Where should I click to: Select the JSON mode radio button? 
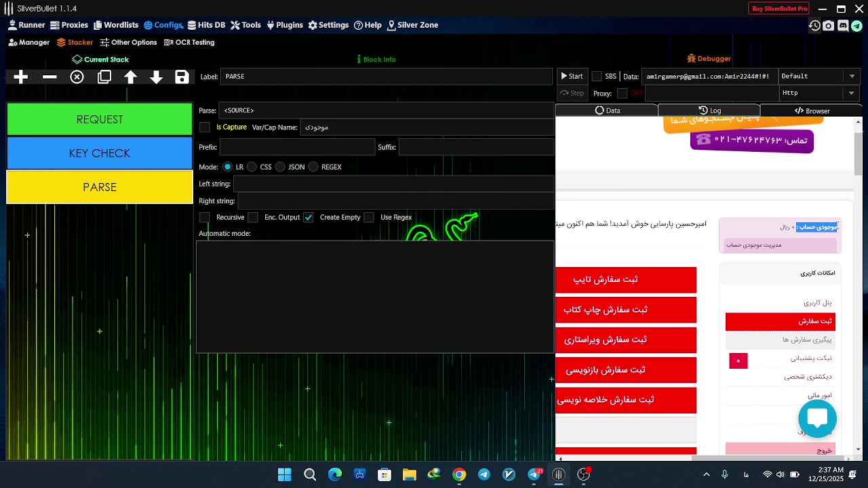coord(280,167)
